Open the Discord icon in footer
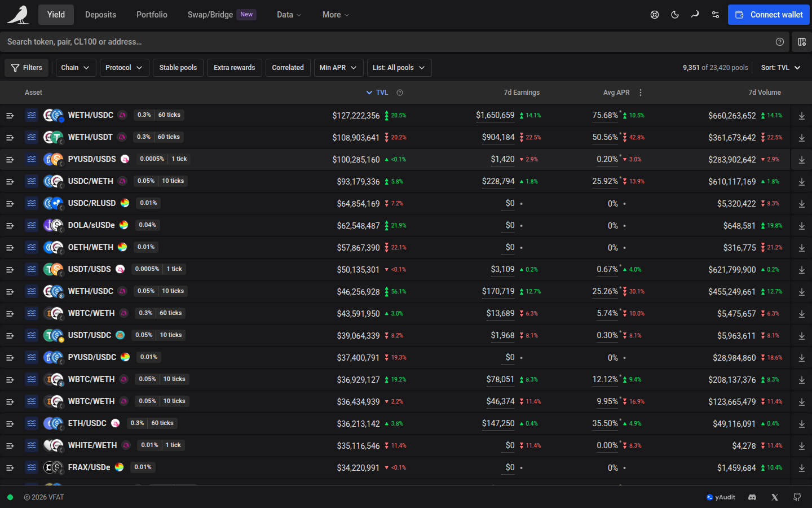 pyautogui.click(x=752, y=497)
